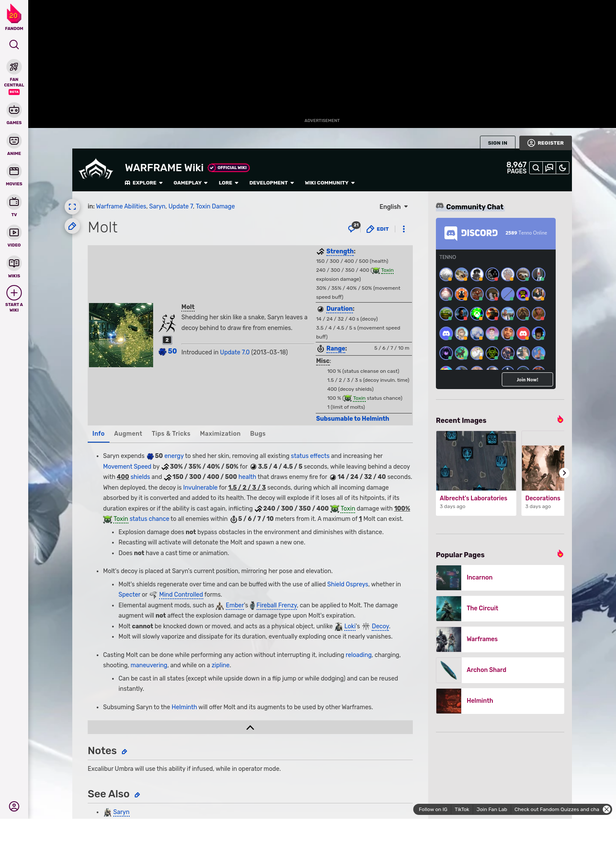The height and width of the screenshot is (856, 616).
Task: Click the Molt ability thumbnail image
Action: [121, 335]
